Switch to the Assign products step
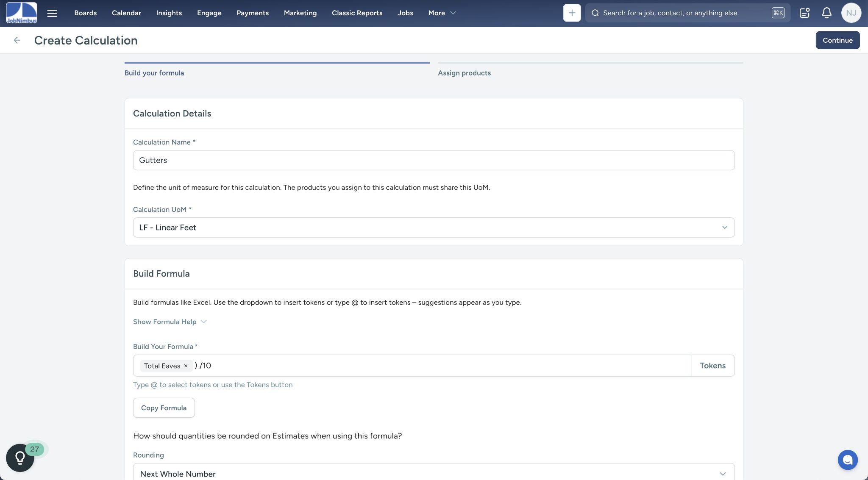The width and height of the screenshot is (868, 480). pyautogui.click(x=464, y=73)
